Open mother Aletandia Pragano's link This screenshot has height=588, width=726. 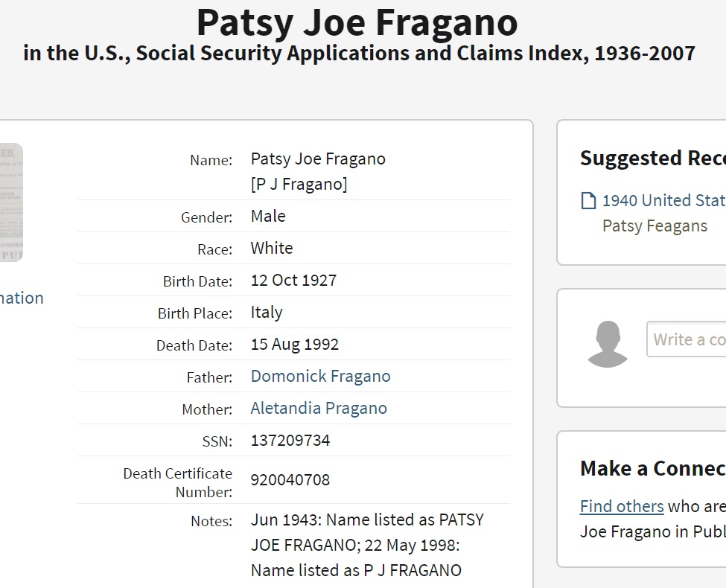pos(319,409)
